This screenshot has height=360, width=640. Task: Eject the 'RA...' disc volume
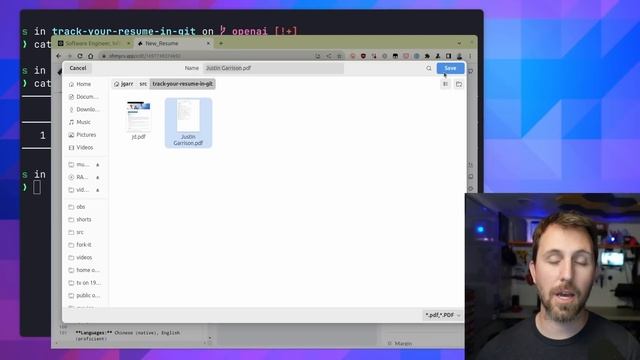coord(98,177)
